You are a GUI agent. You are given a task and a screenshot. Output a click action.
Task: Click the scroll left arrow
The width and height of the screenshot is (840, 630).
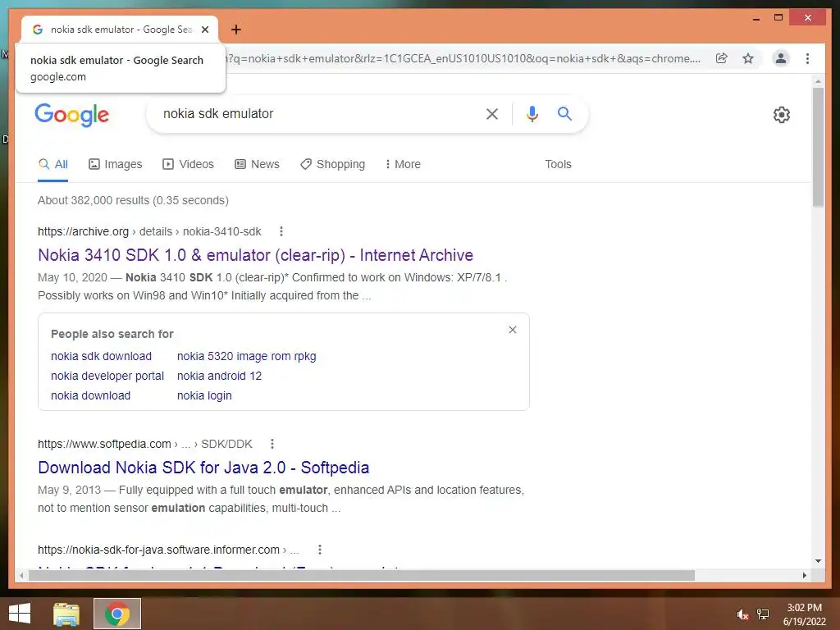21,575
